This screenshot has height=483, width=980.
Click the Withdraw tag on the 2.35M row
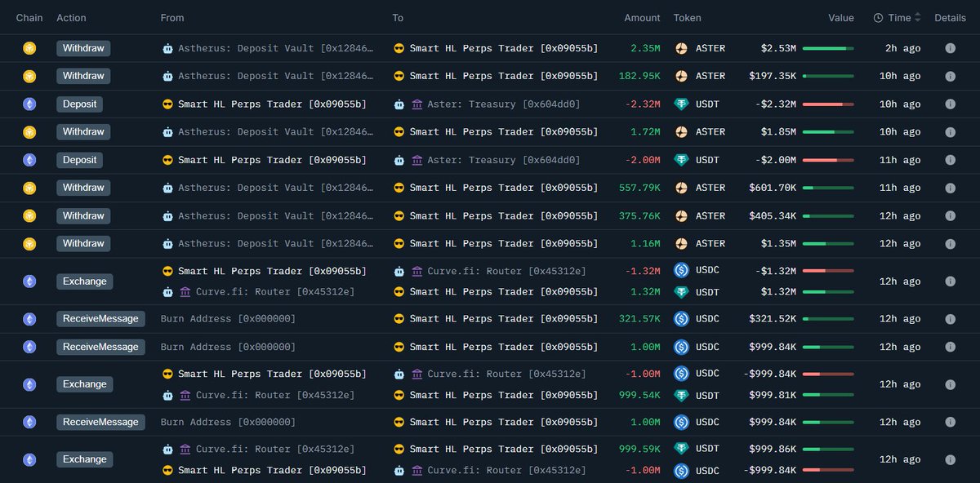pyautogui.click(x=83, y=48)
